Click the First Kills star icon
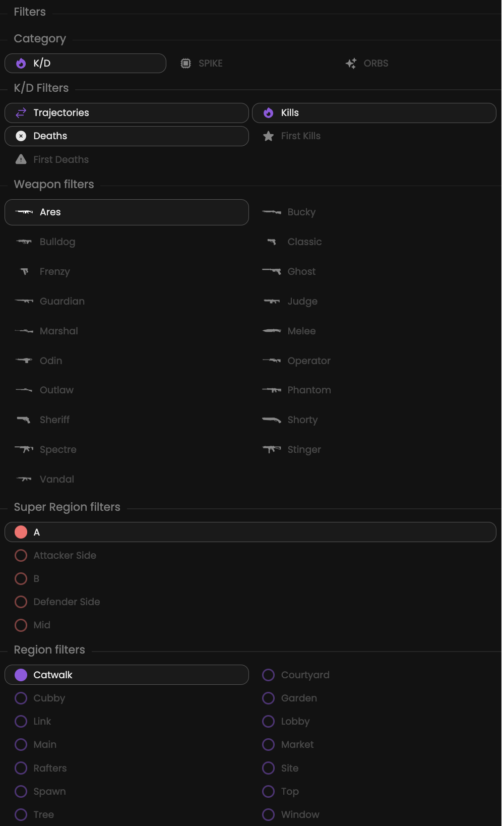The height and width of the screenshot is (826, 504). [269, 136]
